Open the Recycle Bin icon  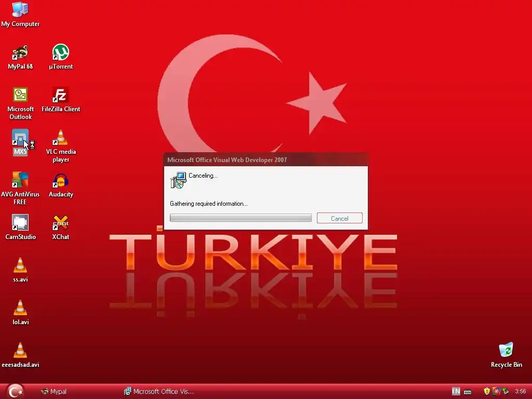pyautogui.click(x=506, y=355)
